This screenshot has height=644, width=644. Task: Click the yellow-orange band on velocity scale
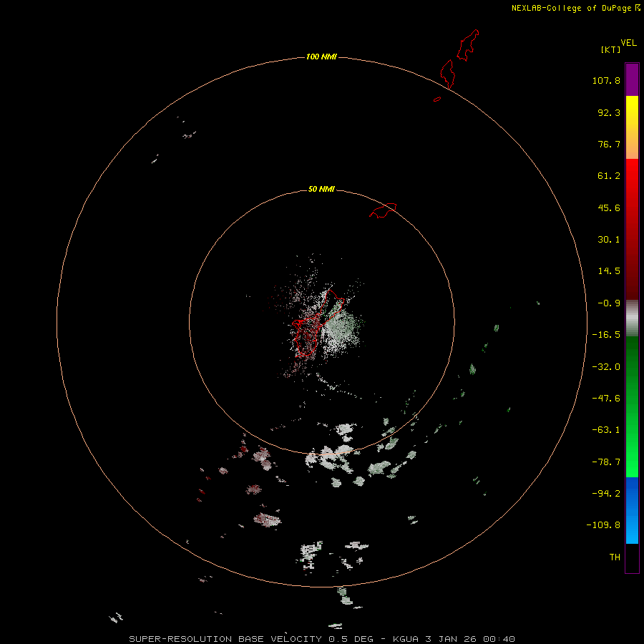point(632,127)
